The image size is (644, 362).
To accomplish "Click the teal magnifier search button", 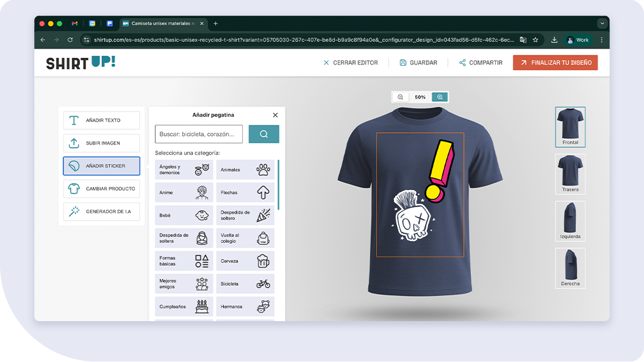I will (x=263, y=134).
